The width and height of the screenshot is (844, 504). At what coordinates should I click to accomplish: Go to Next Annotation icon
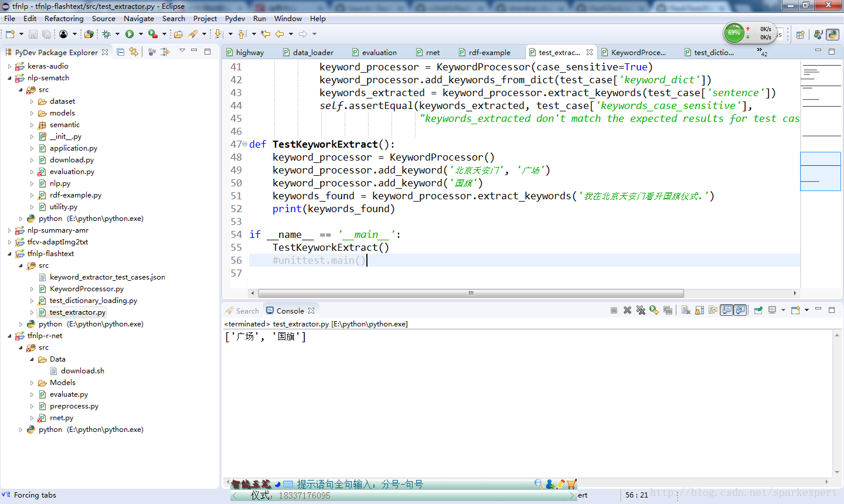click(x=219, y=34)
